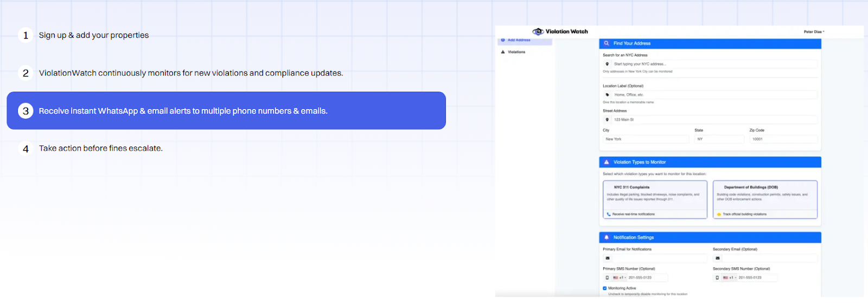Click the Zip Code field showing 10001
Screen dimensions: 868x303
[x=783, y=139]
